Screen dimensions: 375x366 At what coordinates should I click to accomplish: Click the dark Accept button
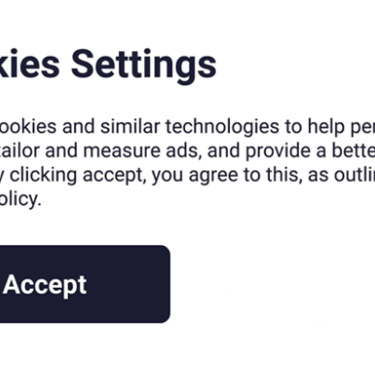click(85, 284)
